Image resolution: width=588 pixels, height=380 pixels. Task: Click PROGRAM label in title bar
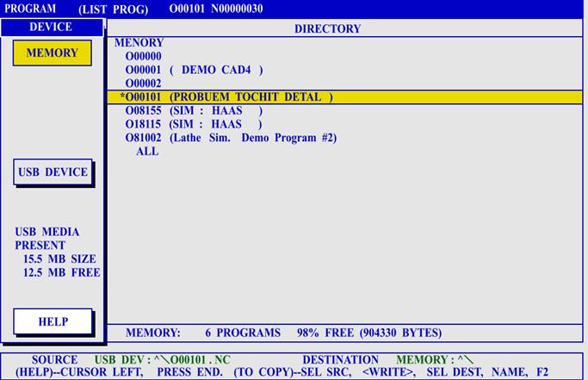pyautogui.click(x=30, y=9)
